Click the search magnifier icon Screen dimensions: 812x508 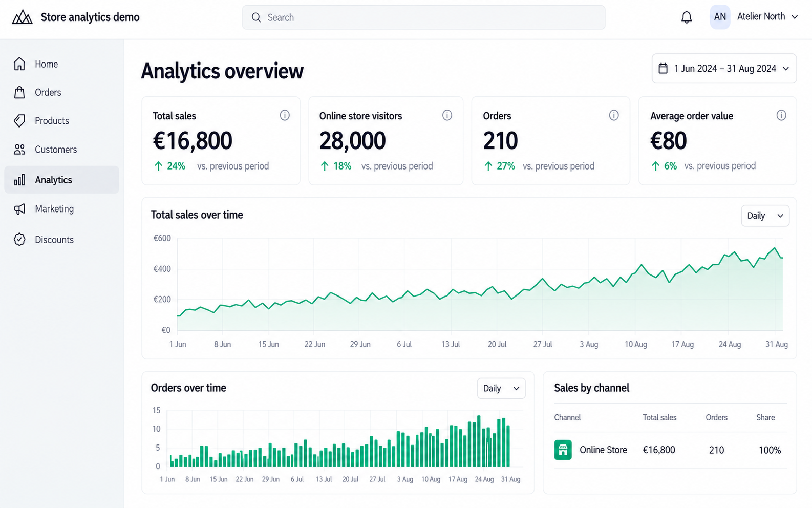click(256, 17)
